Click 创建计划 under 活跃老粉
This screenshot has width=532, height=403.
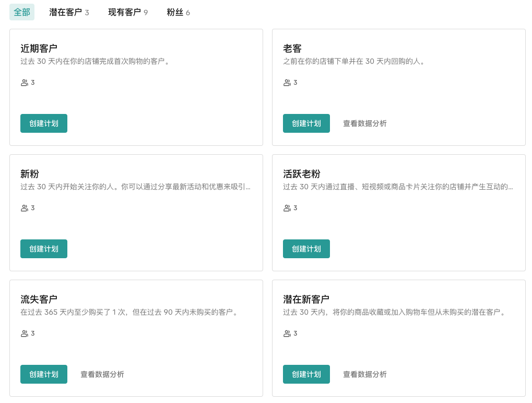tap(306, 249)
